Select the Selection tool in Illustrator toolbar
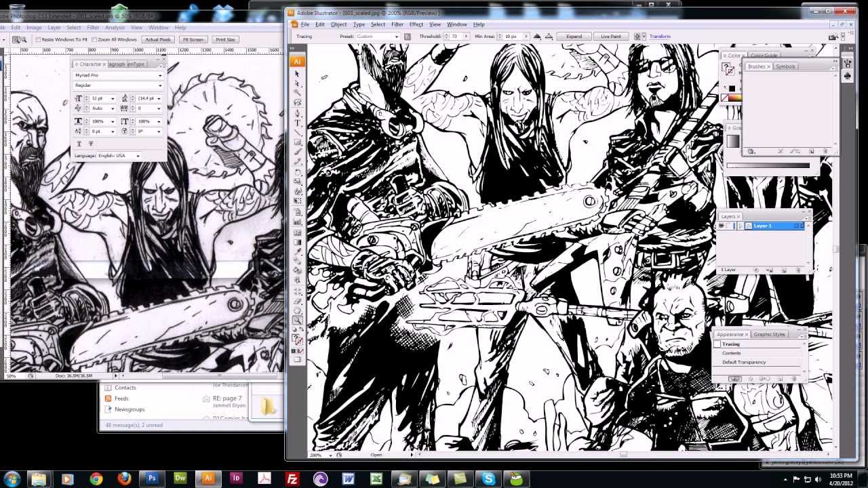This screenshot has width=868, height=488. click(x=296, y=74)
